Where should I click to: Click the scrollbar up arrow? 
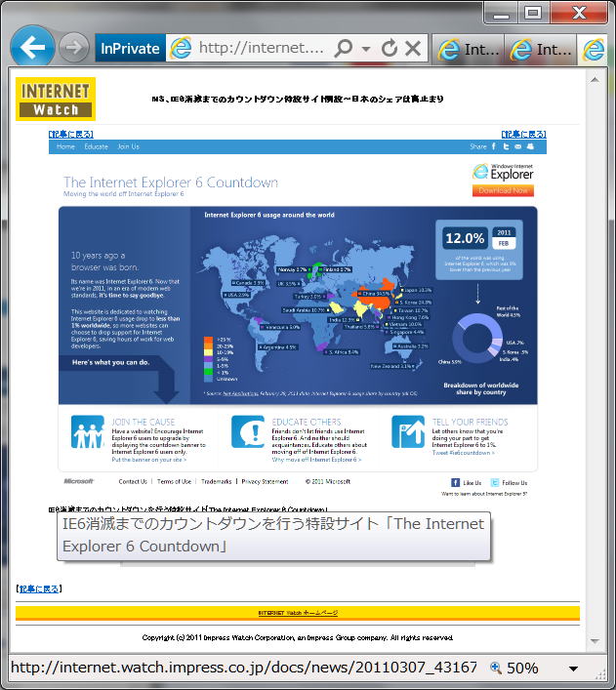[595, 80]
